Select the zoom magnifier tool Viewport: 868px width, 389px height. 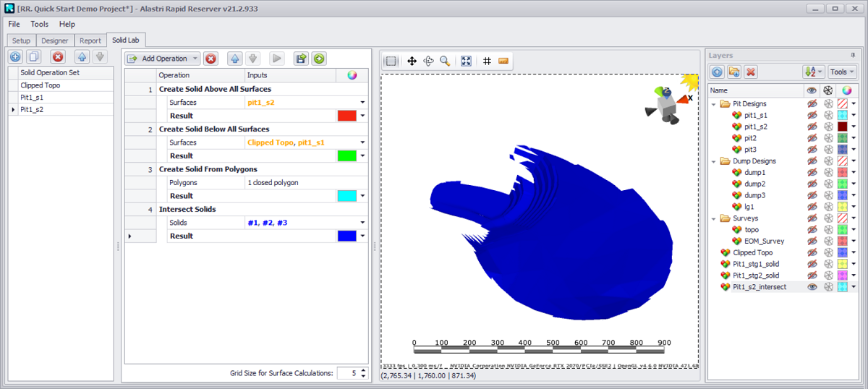pos(445,61)
